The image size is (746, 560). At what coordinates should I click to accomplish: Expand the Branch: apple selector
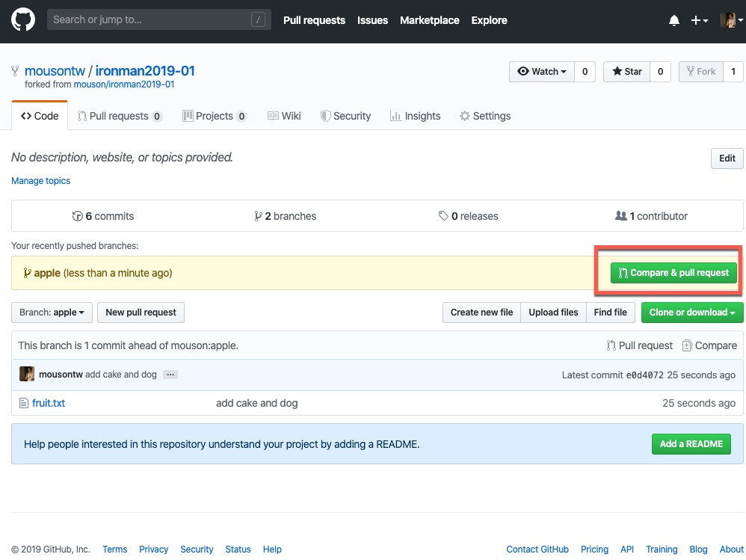52,313
